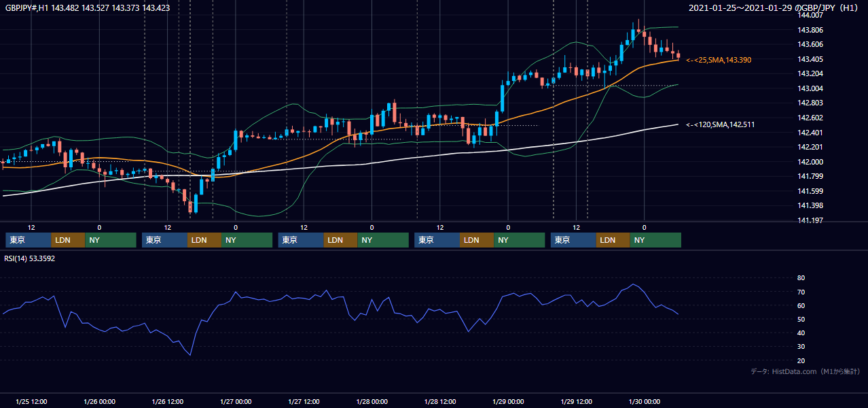Click the 2021-01-25～2021-01-29 GBP/JPY (H1) title

coord(773,8)
